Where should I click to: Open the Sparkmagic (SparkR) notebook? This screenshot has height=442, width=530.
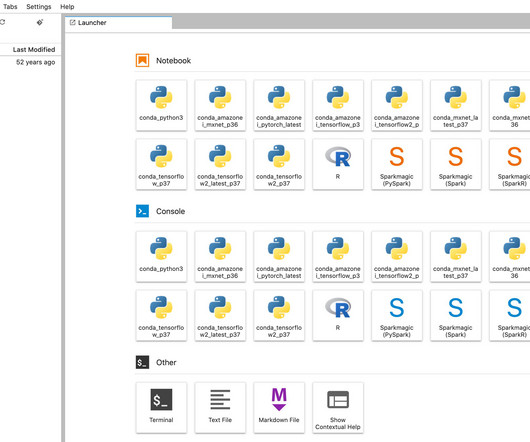point(510,164)
